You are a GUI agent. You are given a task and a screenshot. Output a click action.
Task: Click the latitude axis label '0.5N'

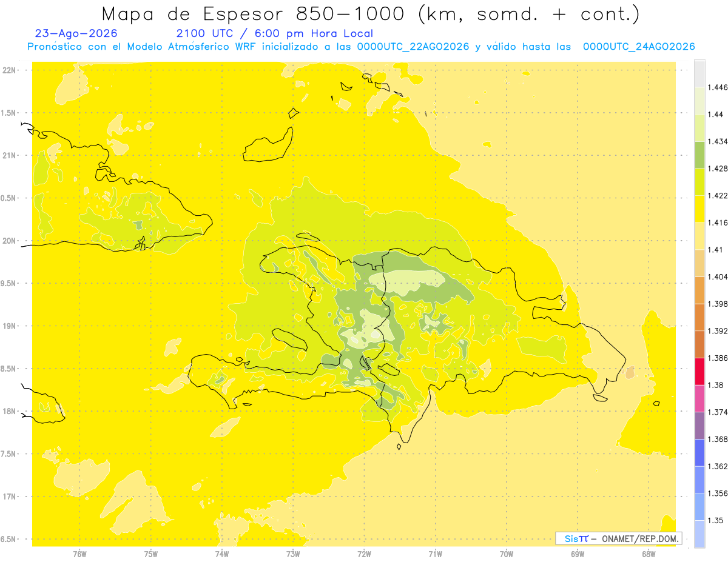(x=8, y=198)
